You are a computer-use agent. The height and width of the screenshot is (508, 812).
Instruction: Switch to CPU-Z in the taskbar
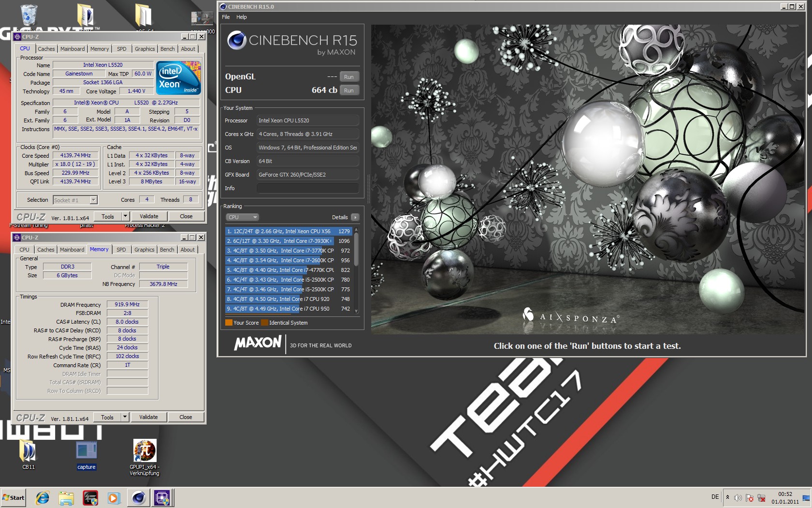coord(162,498)
